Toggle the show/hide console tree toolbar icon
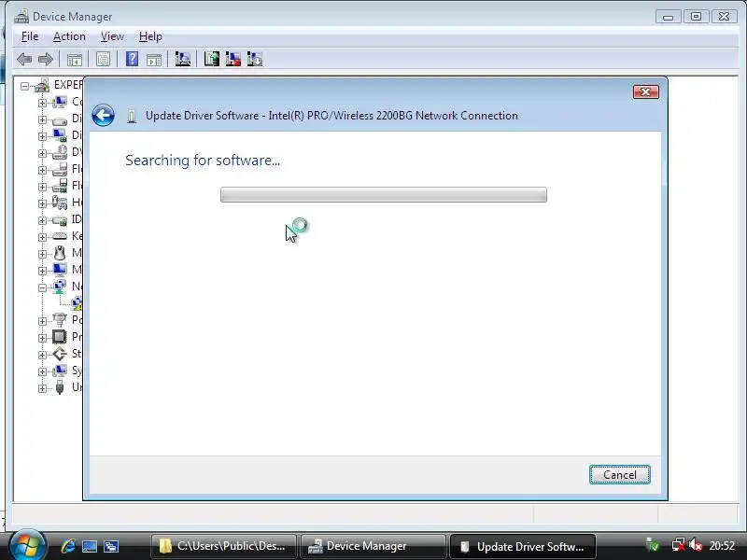 [x=75, y=60]
